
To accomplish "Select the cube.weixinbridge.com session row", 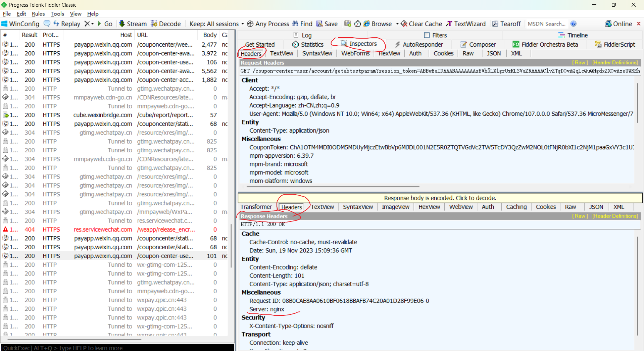I will point(115,115).
